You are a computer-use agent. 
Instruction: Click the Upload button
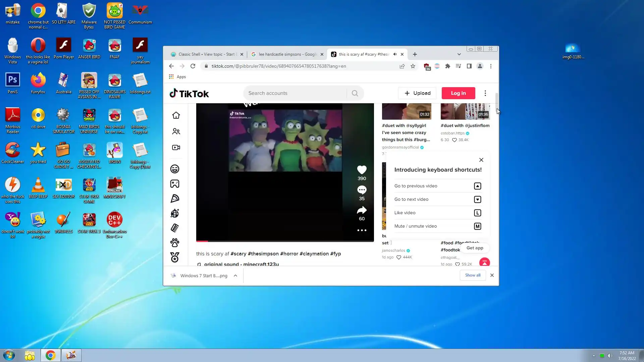point(417,93)
